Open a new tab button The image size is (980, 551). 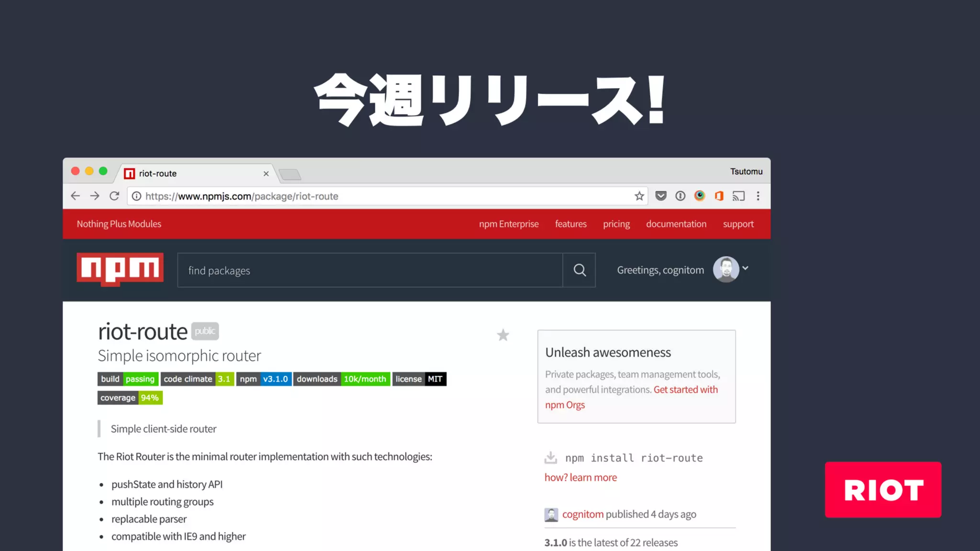[290, 175]
